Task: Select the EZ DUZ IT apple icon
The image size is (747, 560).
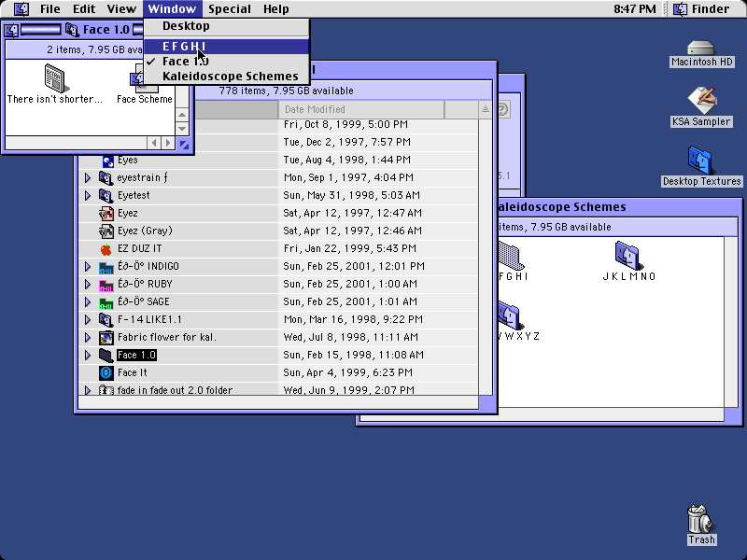Action: (x=106, y=248)
